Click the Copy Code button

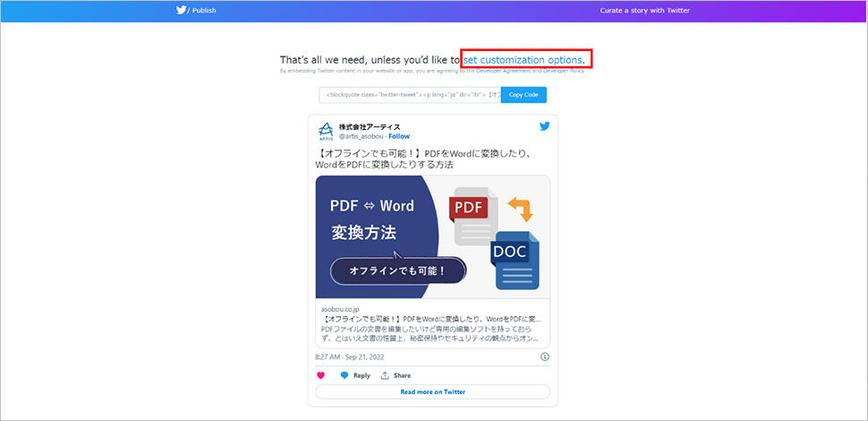tap(523, 95)
